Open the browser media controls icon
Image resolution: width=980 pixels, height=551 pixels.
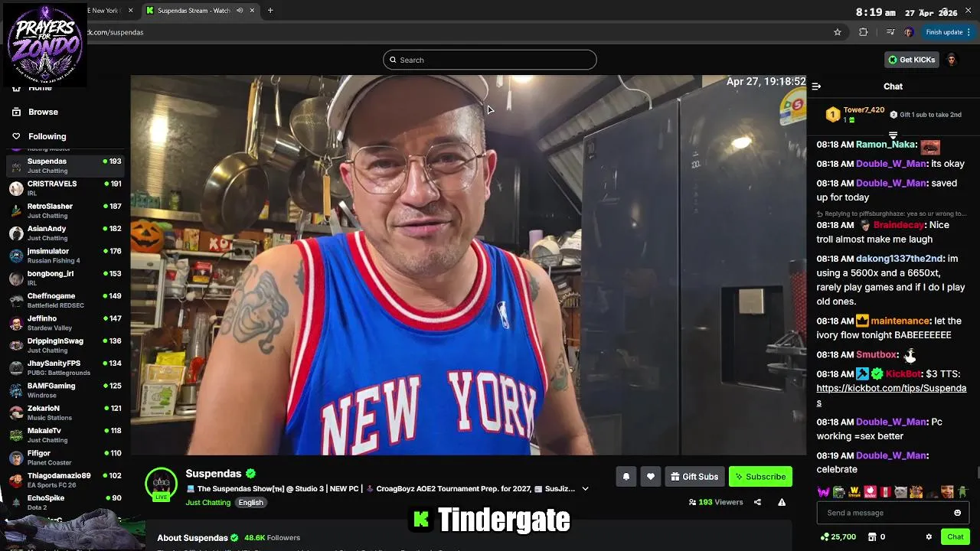point(890,32)
